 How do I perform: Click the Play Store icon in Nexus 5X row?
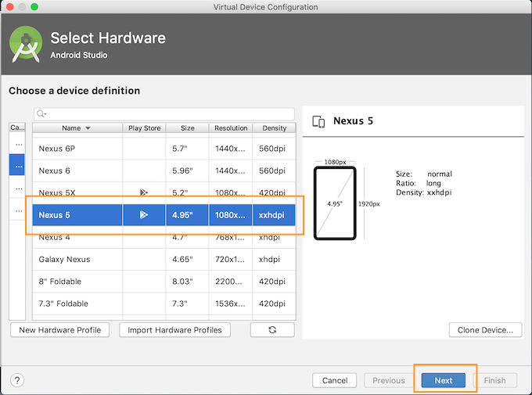[144, 192]
